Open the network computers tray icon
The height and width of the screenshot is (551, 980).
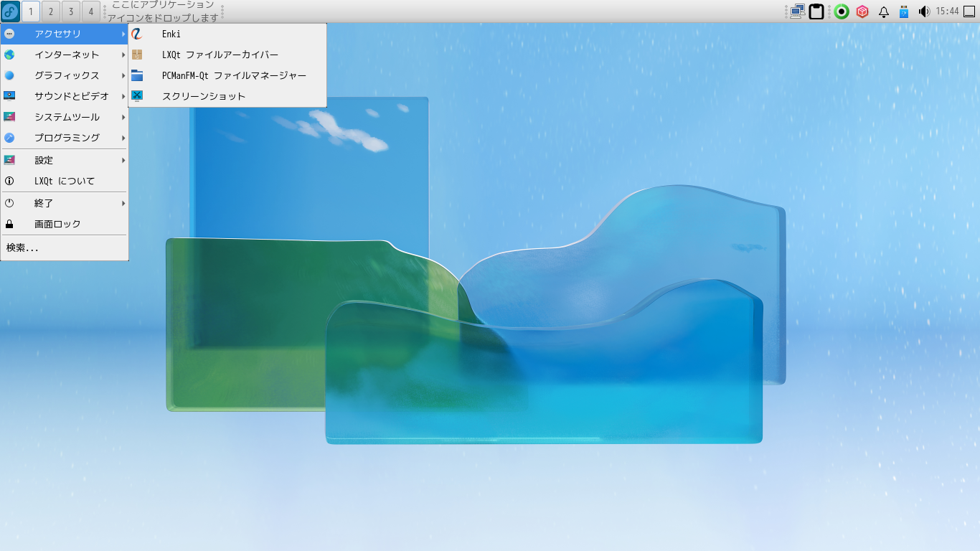point(797,11)
